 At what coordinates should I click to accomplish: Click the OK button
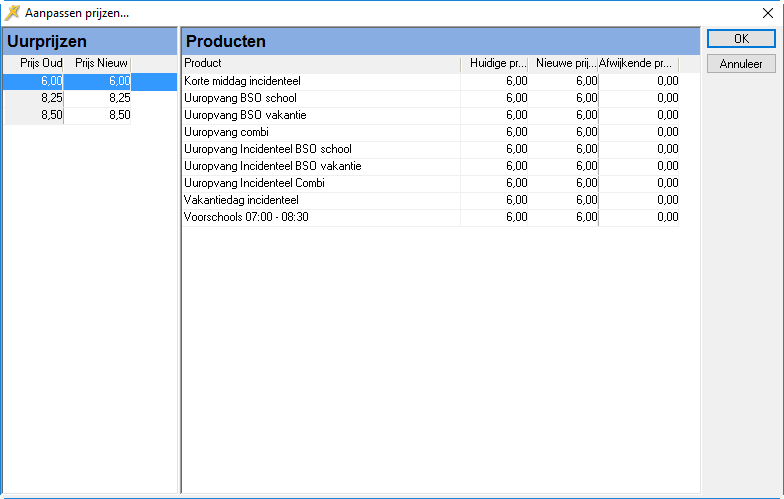click(x=741, y=39)
